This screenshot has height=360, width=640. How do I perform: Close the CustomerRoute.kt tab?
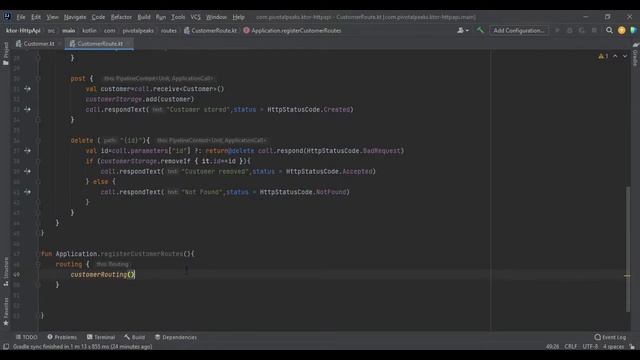click(128, 44)
